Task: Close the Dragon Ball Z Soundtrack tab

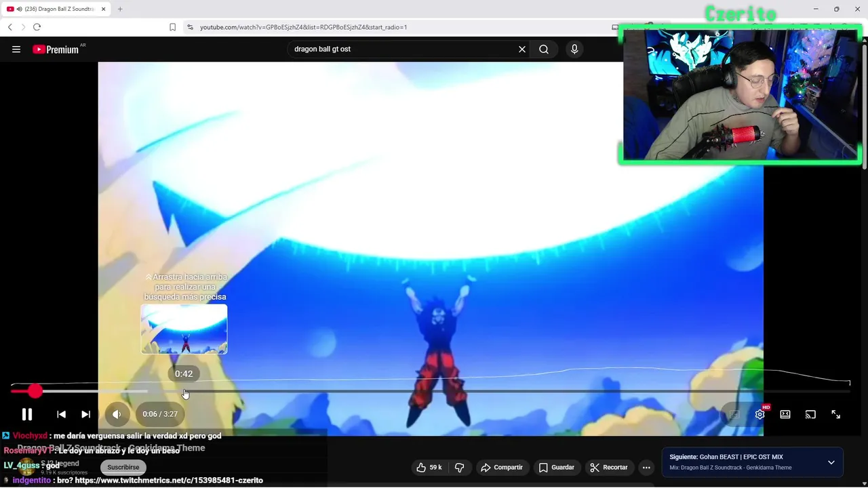Action: click(103, 9)
